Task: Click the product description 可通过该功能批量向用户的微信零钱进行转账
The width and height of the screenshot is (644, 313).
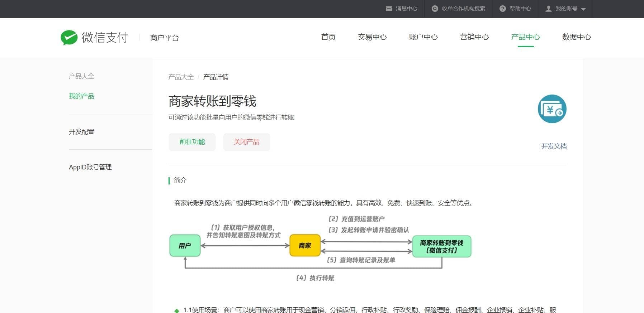Action: [x=231, y=117]
